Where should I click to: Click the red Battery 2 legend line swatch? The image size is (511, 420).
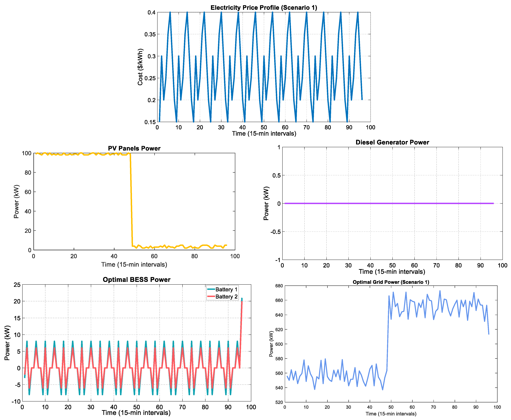click(211, 297)
